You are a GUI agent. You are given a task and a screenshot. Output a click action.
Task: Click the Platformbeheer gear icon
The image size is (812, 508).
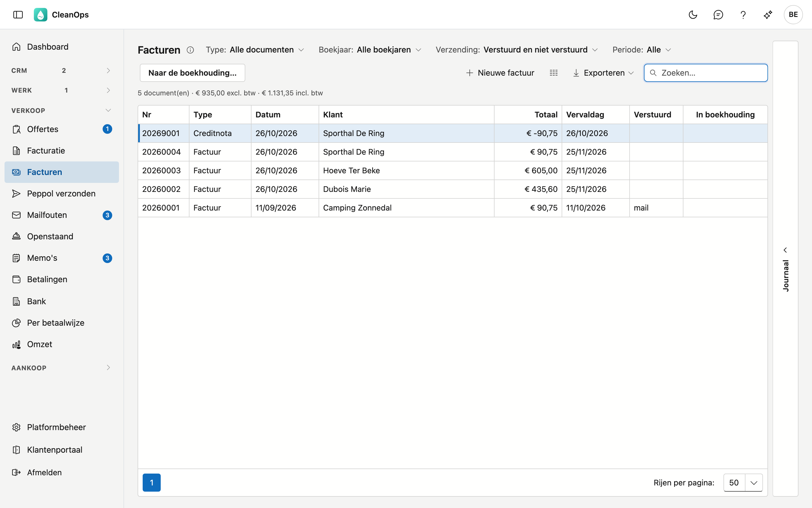(16, 427)
